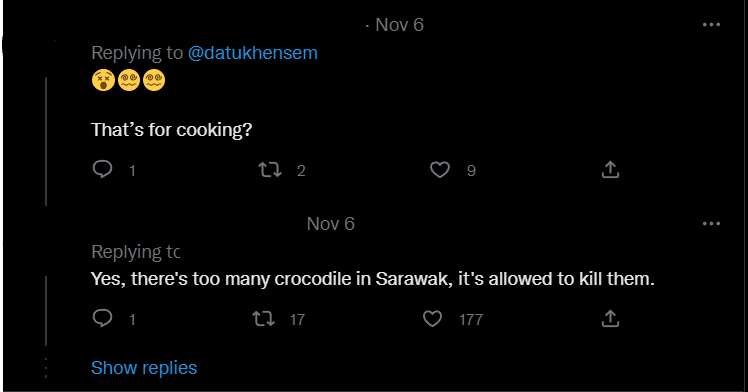Retweet the Sarawak crocodile tweet
The height and width of the screenshot is (392, 748).
[x=263, y=318]
